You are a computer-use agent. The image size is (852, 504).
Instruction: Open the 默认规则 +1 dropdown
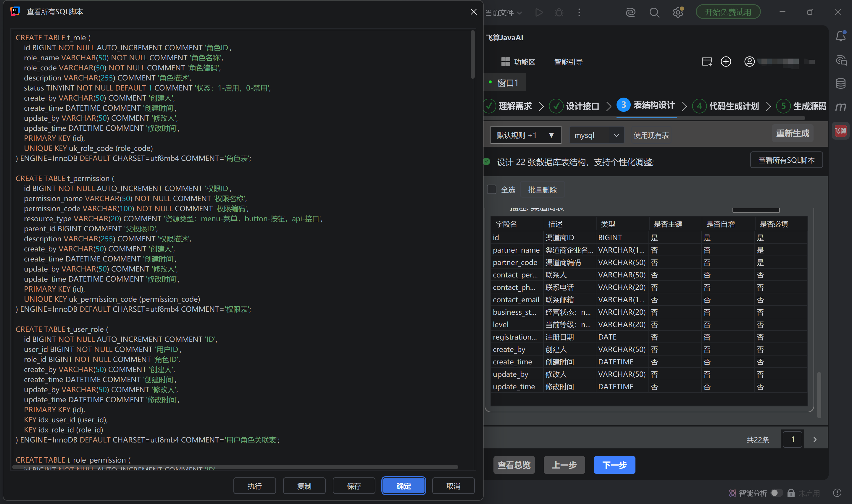coord(526,135)
